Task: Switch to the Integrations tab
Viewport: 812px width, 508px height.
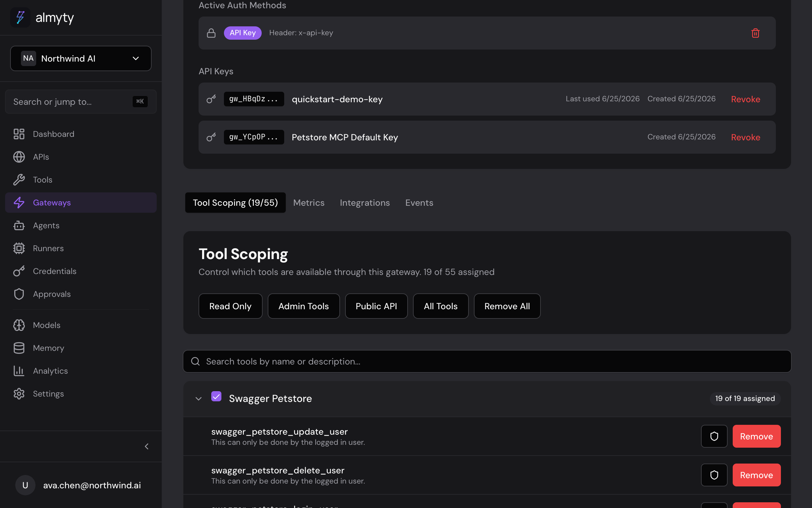Action: click(x=365, y=203)
